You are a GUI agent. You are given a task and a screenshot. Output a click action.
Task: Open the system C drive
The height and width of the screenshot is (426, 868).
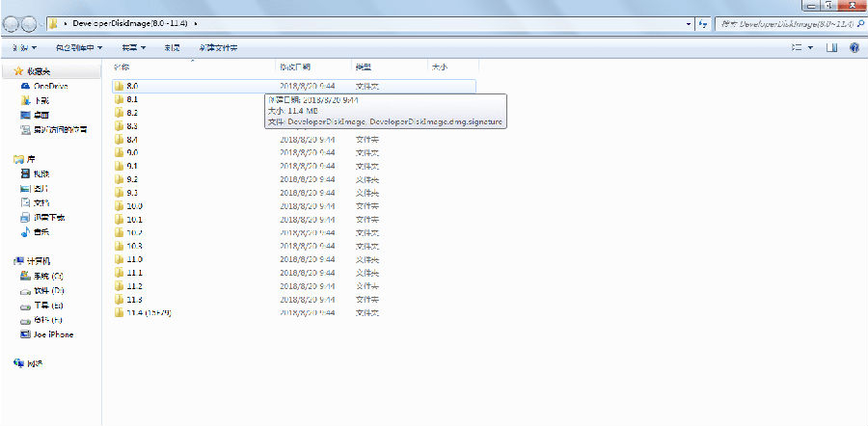(x=42, y=276)
